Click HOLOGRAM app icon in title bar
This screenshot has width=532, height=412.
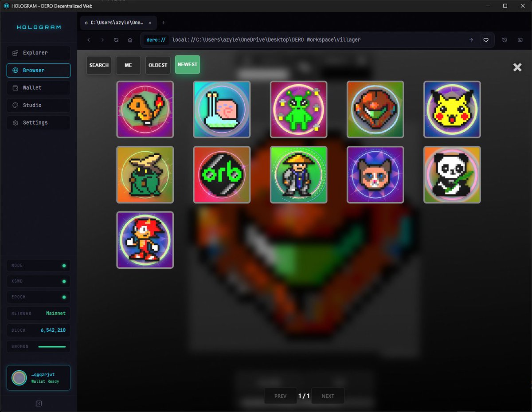tap(6, 6)
